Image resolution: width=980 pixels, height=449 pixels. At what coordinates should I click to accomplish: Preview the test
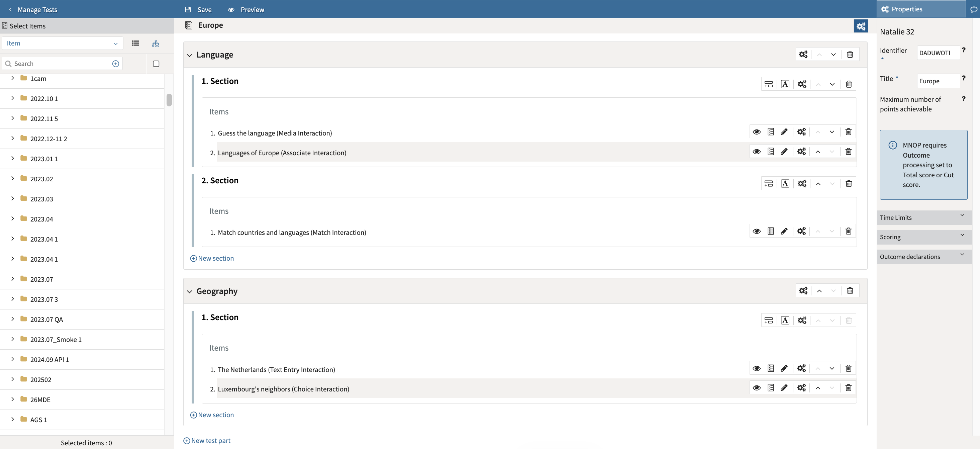pos(246,9)
